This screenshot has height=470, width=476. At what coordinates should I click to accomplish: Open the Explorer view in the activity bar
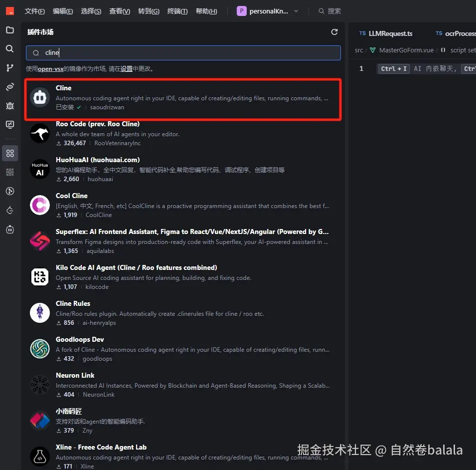(10, 30)
